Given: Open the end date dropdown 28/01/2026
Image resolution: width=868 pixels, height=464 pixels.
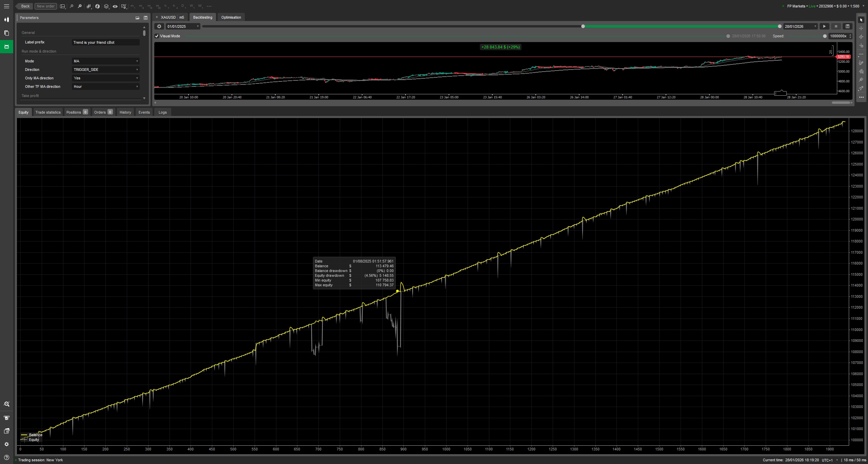Looking at the screenshot, I should coord(800,26).
